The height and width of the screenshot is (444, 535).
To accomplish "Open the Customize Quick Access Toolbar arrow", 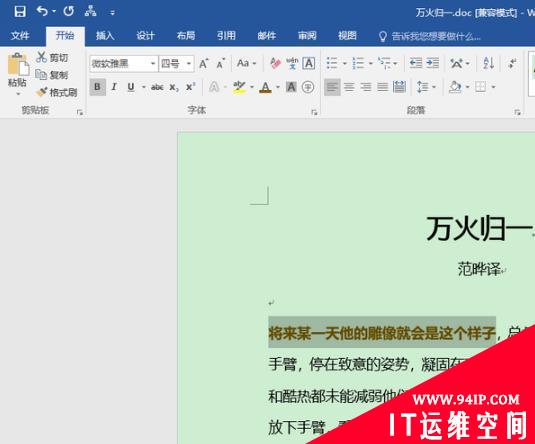I will [x=112, y=13].
